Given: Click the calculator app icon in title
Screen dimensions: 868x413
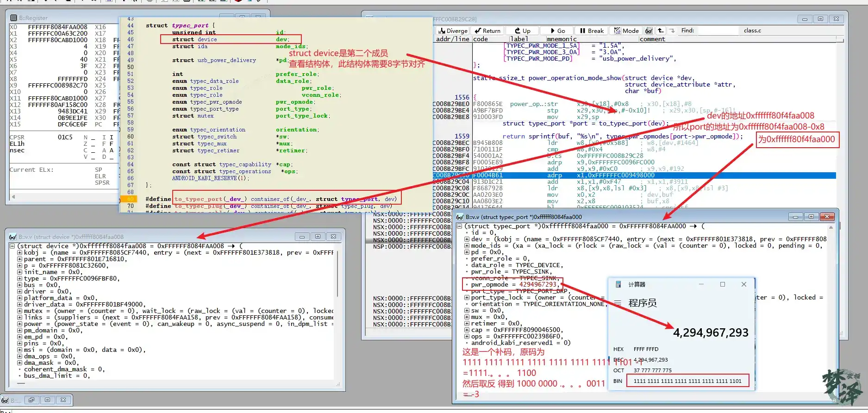Looking at the screenshot, I should point(618,284).
